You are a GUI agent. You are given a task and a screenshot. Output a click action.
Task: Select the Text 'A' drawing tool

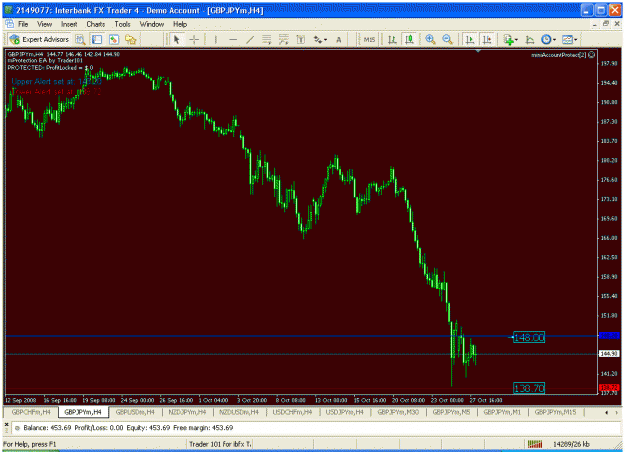338,39
